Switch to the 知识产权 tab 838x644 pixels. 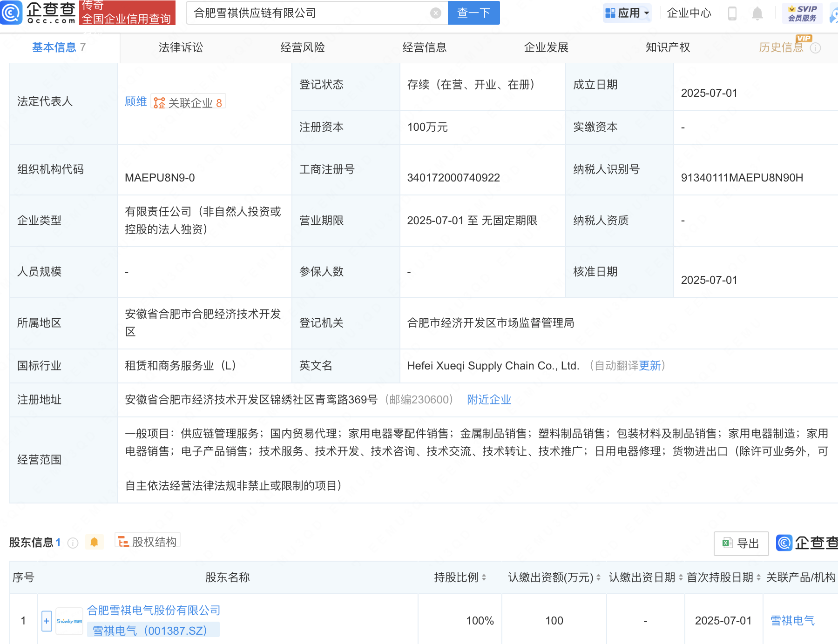click(x=668, y=47)
